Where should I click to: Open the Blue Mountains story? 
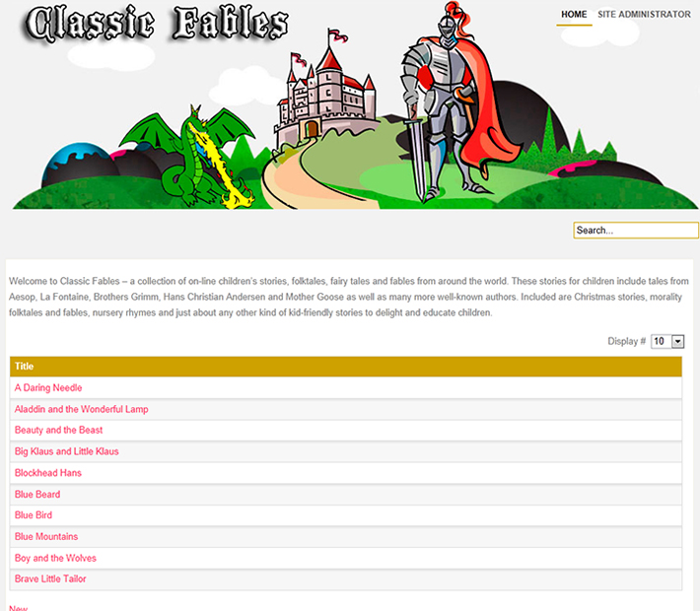pos(46,537)
